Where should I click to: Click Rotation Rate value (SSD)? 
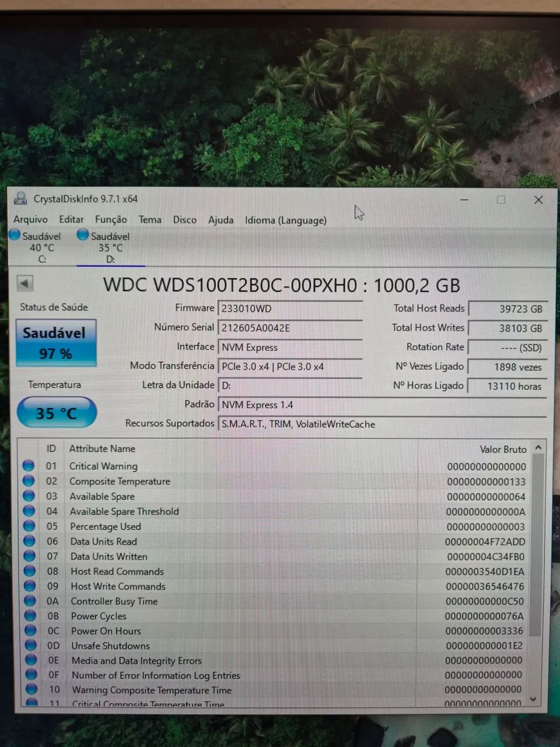pyautogui.click(x=508, y=347)
